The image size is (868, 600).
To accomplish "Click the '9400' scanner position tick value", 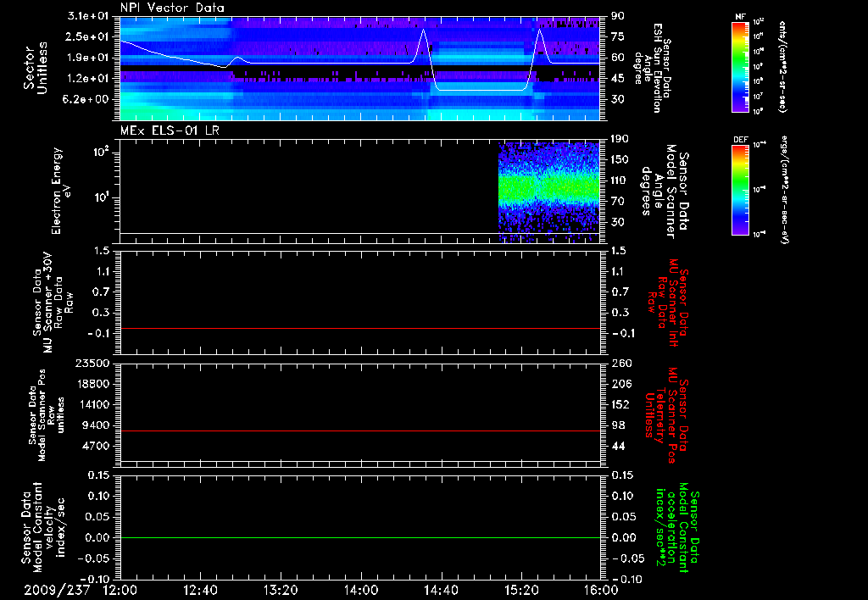I will tap(96, 425).
